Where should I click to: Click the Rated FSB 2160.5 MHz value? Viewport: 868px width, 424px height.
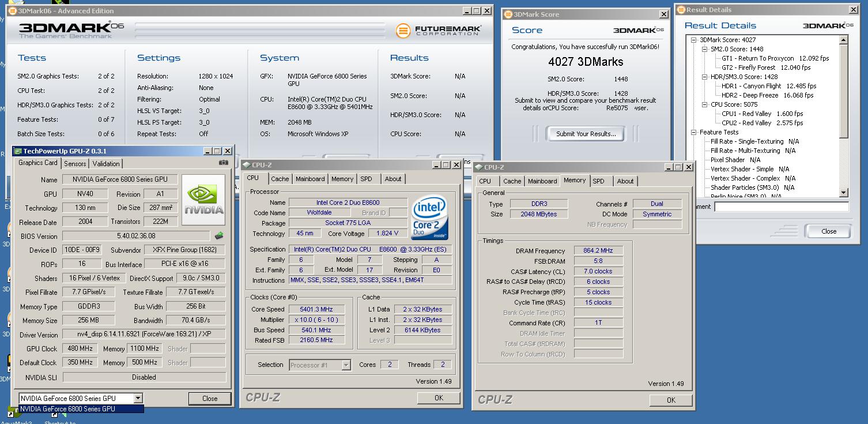click(x=317, y=340)
